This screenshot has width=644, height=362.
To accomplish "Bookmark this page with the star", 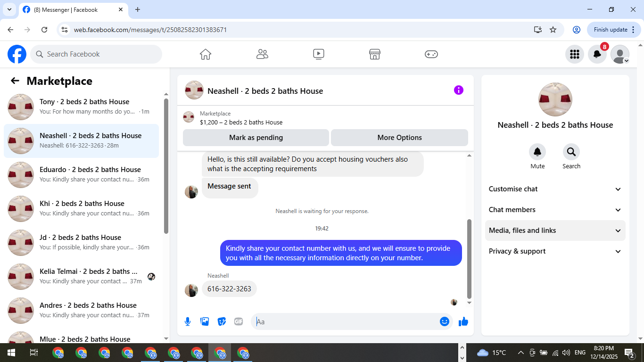I will click(553, 30).
